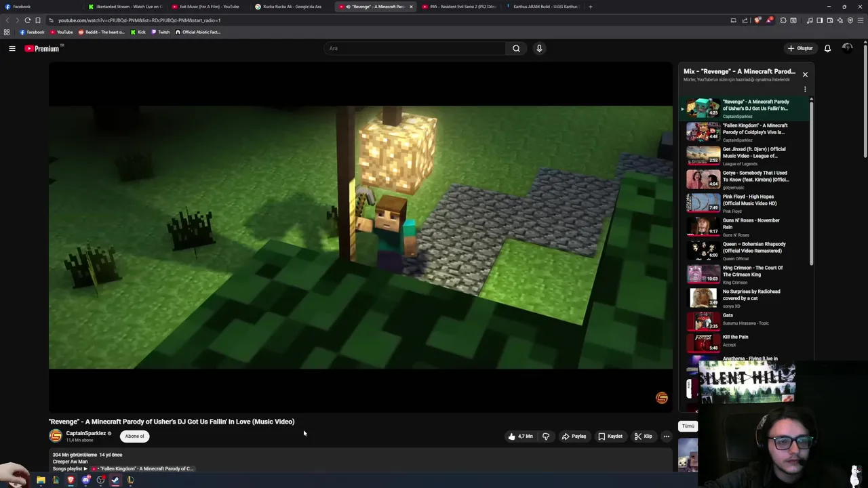The height and width of the screenshot is (488, 868).
Task: Open more actions three-dot menu under video
Action: tap(667, 436)
